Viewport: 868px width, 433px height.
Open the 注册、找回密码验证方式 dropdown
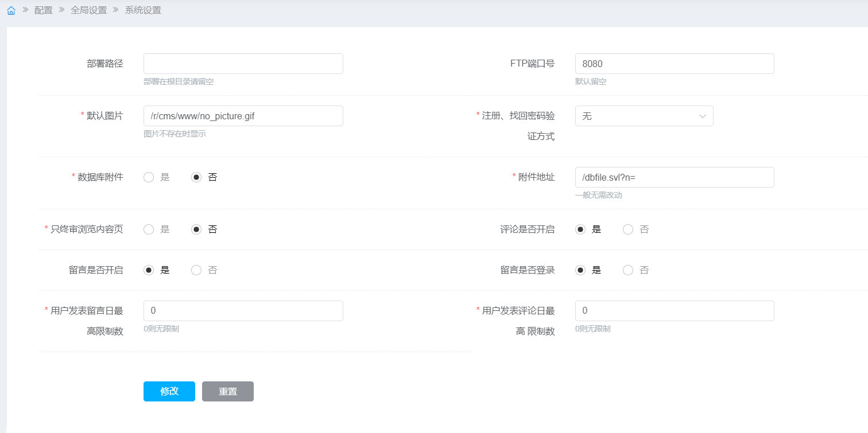tap(637, 116)
